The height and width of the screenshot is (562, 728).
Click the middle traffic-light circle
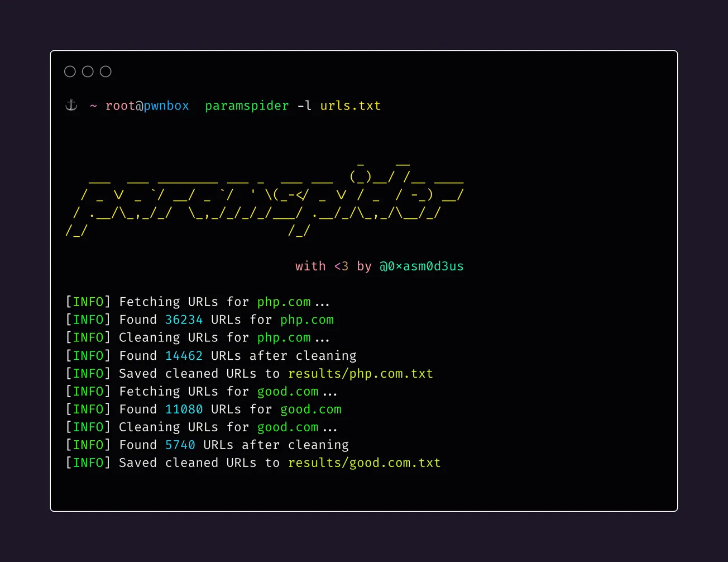pos(88,71)
